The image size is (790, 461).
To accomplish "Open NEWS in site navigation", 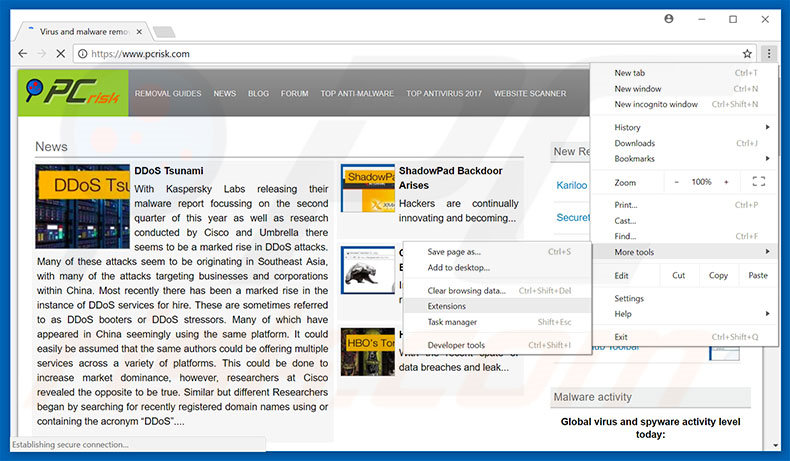I will [225, 94].
